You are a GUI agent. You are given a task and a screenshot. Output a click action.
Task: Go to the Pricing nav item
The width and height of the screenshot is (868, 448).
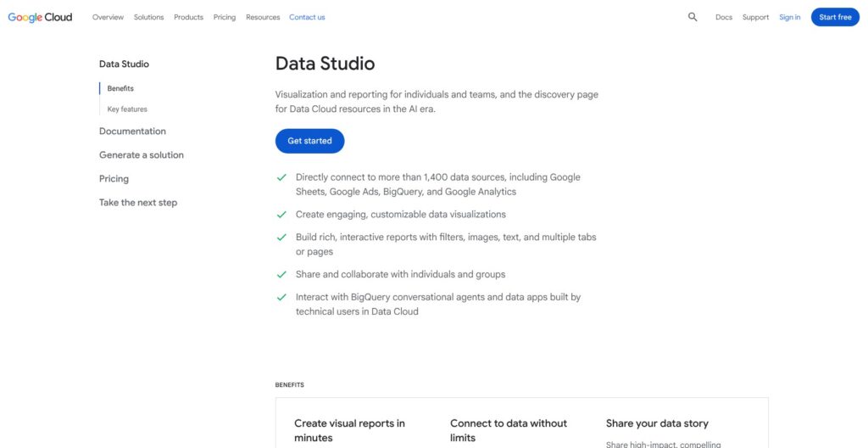tap(224, 17)
